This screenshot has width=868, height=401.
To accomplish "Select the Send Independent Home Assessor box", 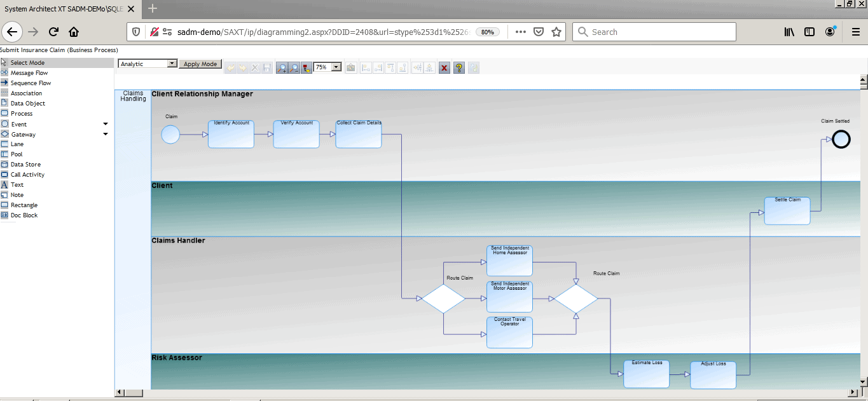I will click(509, 261).
